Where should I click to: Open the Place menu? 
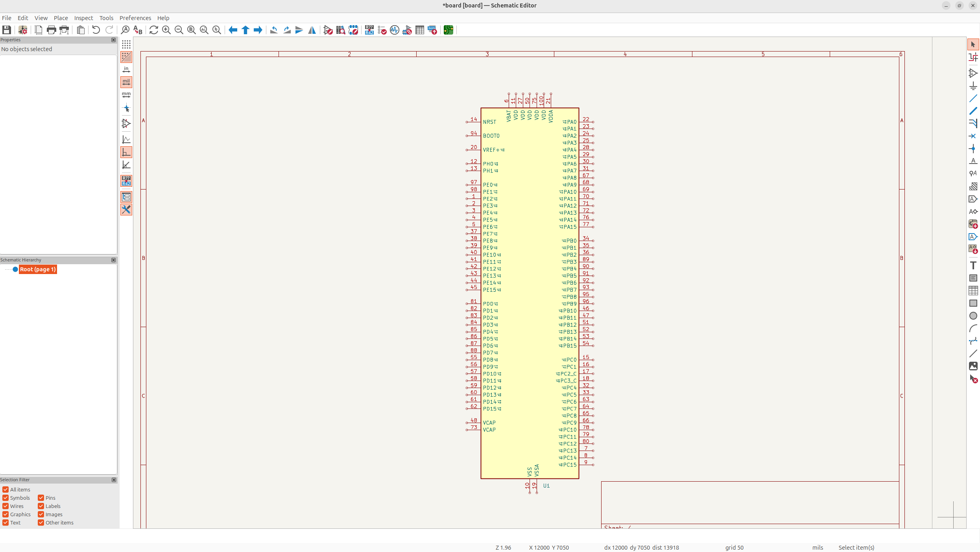coord(61,18)
